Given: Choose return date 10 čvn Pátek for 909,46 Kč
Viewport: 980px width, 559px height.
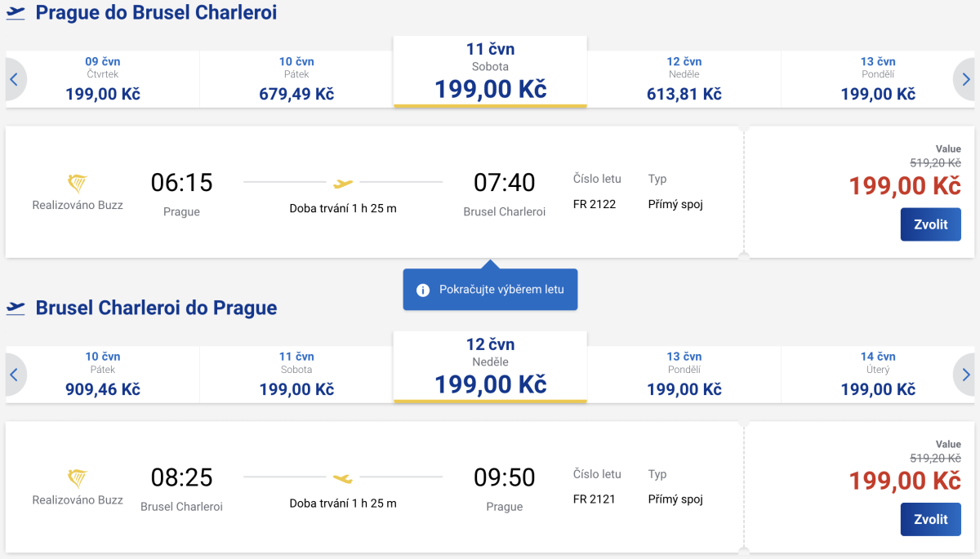Looking at the screenshot, I should click(x=103, y=375).
